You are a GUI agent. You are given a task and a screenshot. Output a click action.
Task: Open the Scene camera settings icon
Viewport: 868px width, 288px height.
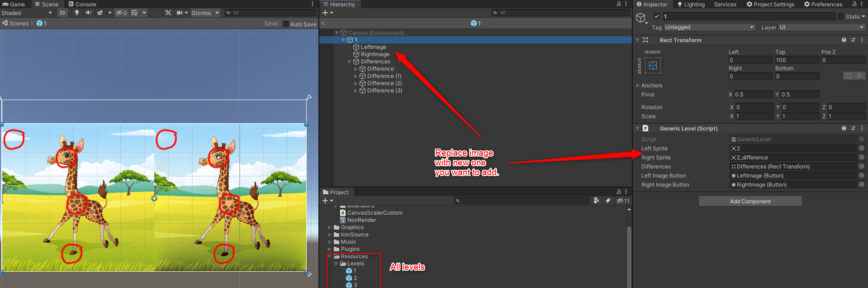pos(180,13)
